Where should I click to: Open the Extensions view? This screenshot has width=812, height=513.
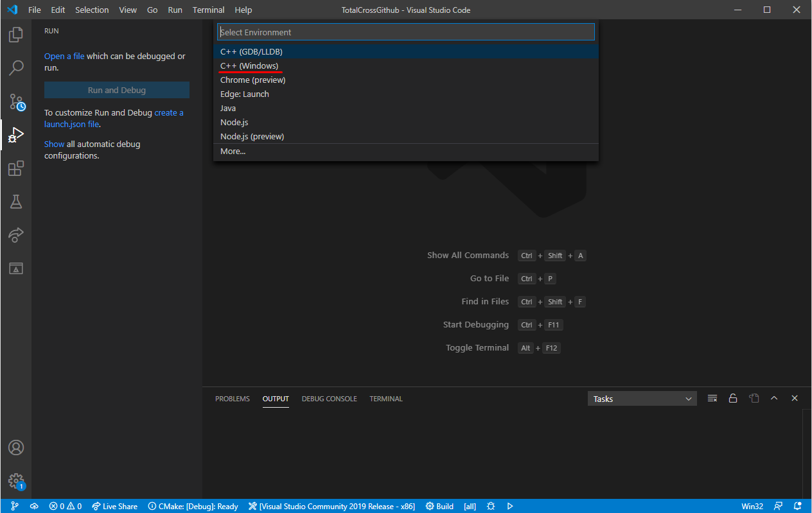pyautogui.click(x=16, y=168)
